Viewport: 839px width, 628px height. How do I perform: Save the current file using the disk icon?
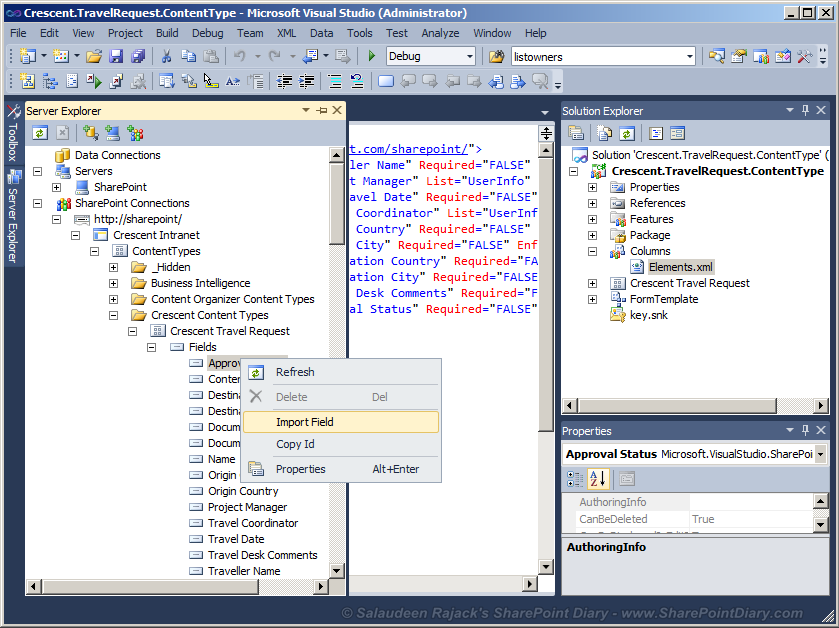pos(118,57)
